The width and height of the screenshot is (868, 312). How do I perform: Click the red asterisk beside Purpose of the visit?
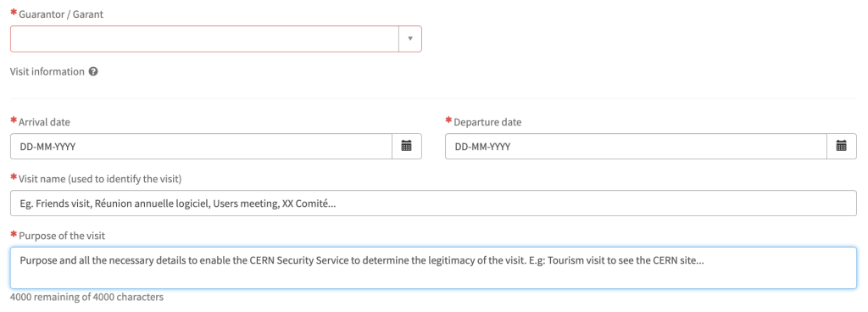(14, 235)
